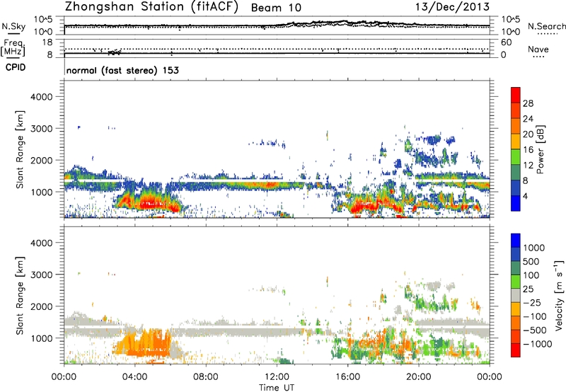This screenshot has width=566, height=392.
Task: Click the "4" power colorbar value
Action: point(526,197)
